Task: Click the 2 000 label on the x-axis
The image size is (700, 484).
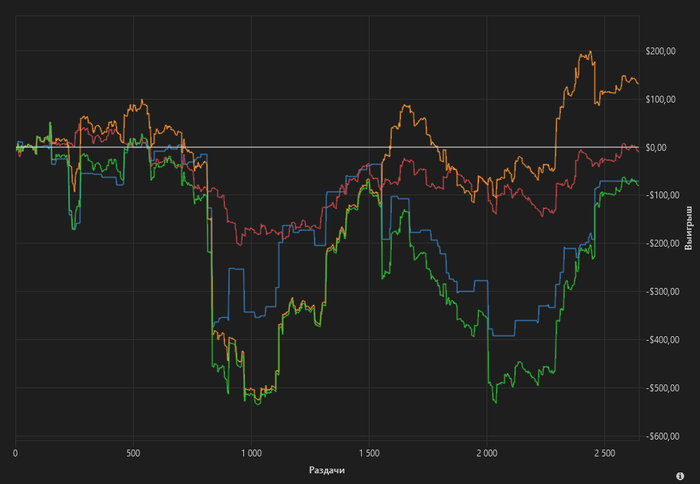Action: coord(487,454)
